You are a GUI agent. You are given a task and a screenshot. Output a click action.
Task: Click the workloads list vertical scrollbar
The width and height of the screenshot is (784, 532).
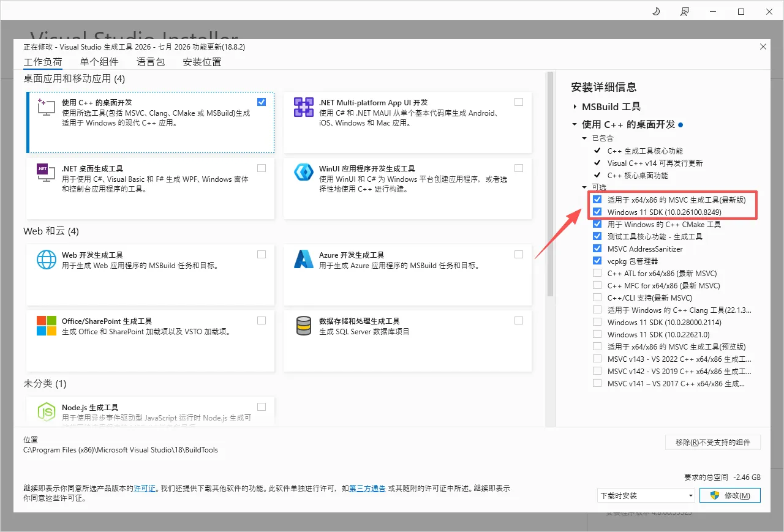pyautogui.click(x=549, y=184)
